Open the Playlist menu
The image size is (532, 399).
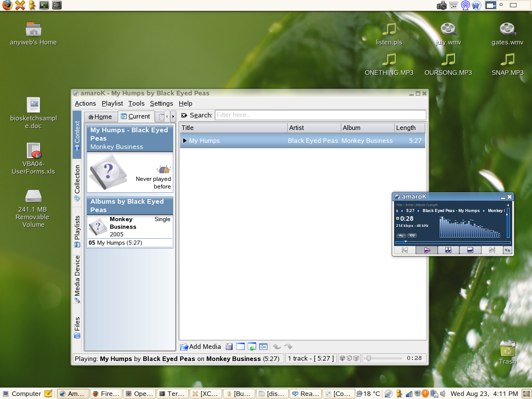pos(112,103)
